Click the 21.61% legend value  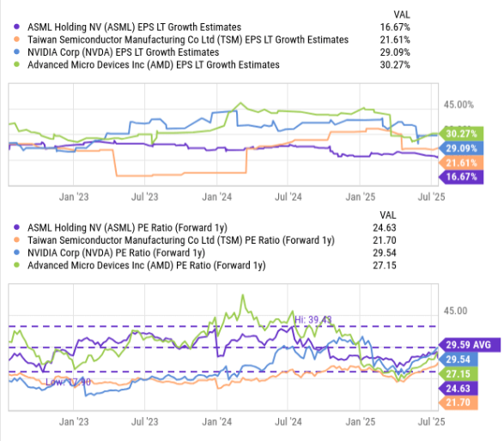395,39
